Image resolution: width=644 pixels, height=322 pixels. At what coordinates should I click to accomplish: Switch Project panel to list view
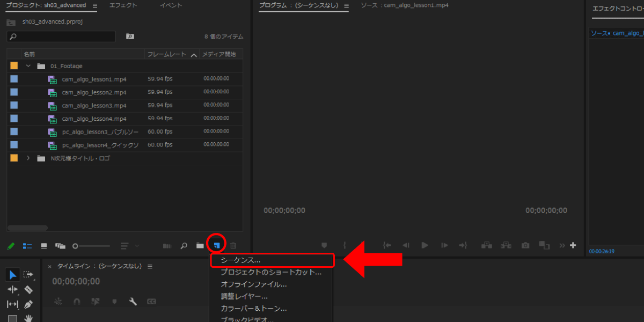pos(27,246)
